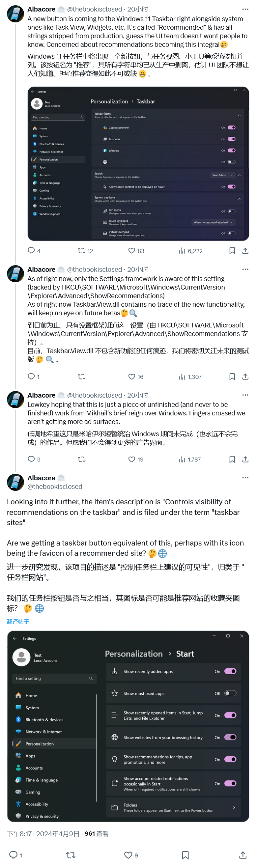Open the three-dot menu on the first tweet
This screenshot has height=868, width=257.
245,9
